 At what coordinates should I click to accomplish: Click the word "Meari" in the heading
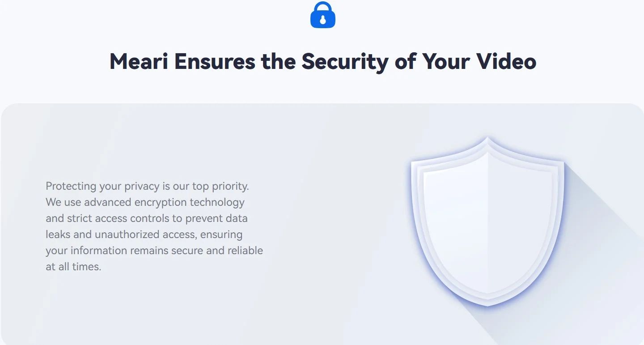click(139, 61)
